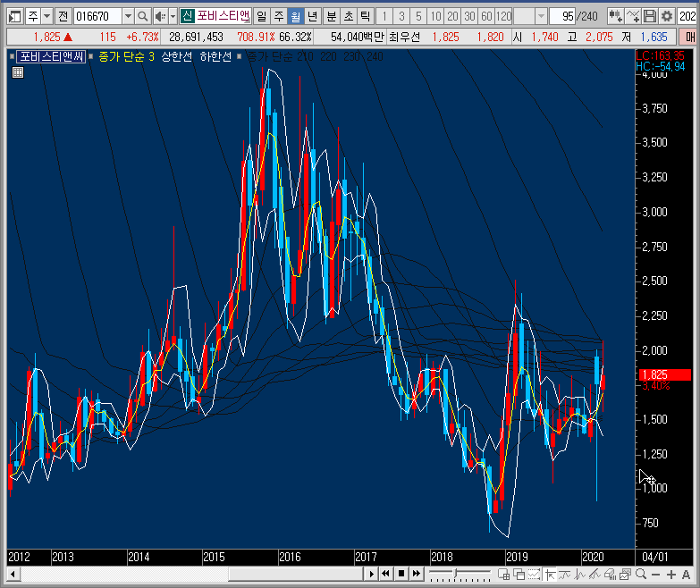Save chart settings with floppy icon
This screenshot has width=700, height=588.
(x=650, y=16)
